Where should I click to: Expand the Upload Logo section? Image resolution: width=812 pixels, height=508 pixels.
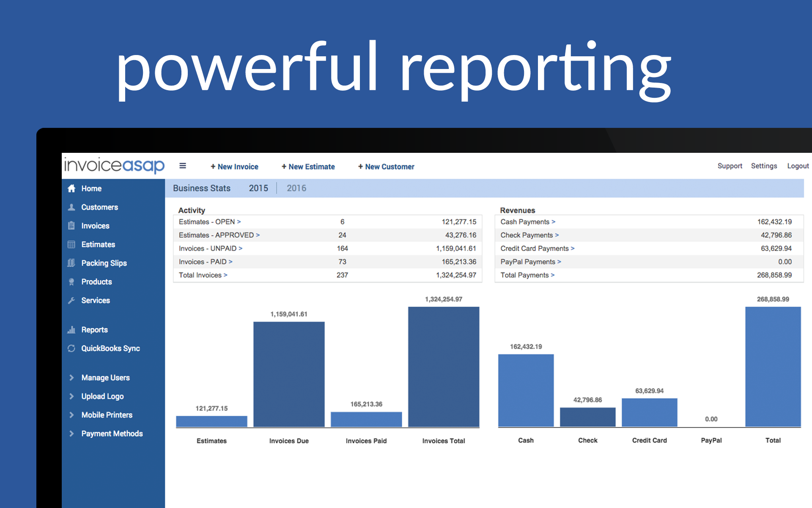tap(71, 396)
